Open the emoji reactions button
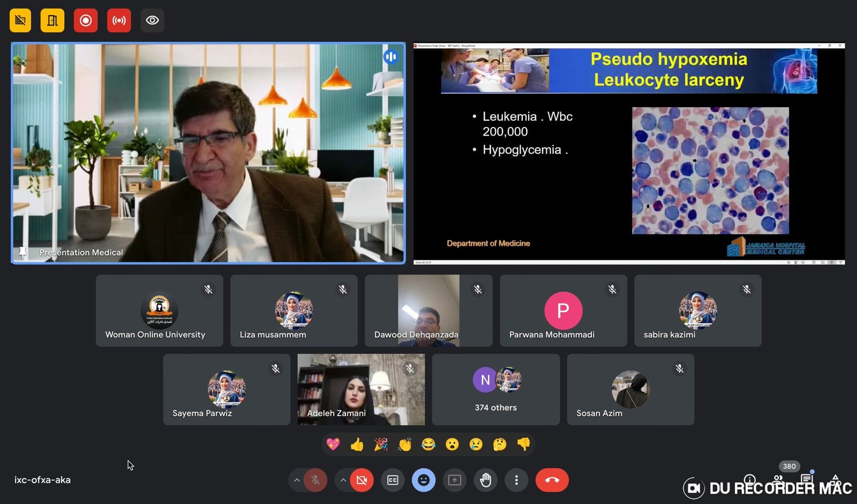Screen dimensions: 857x504 coord(423,480)
